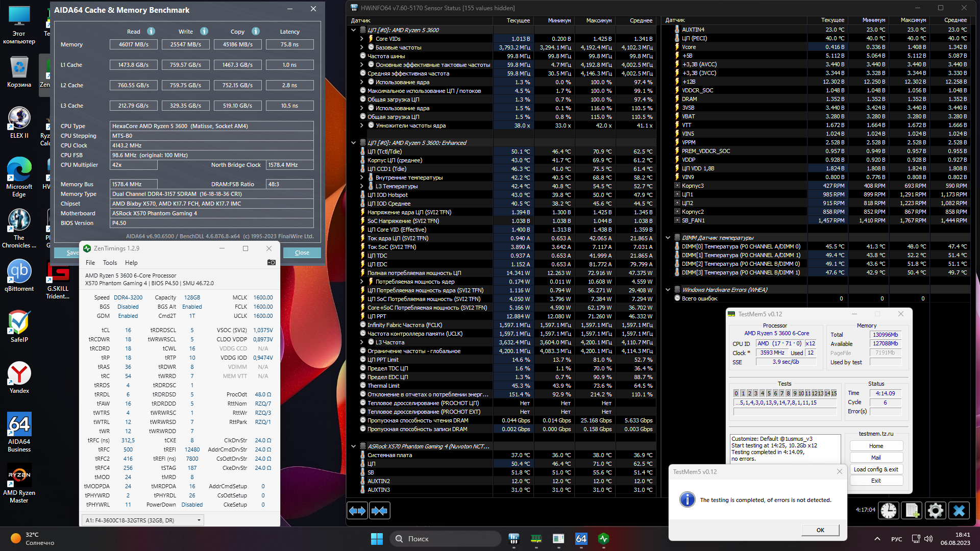Click Load config & exit in TestMem5
The image size is (980, 551).
876,469
